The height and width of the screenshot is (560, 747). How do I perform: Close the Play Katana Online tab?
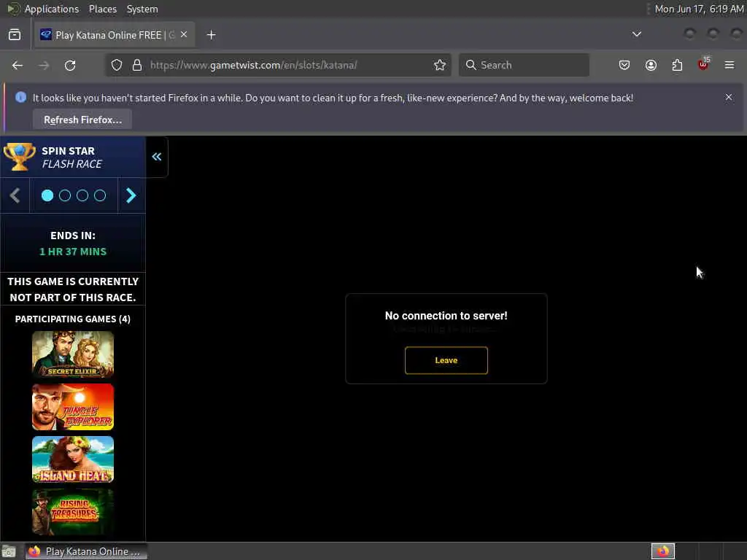point(184,35)
